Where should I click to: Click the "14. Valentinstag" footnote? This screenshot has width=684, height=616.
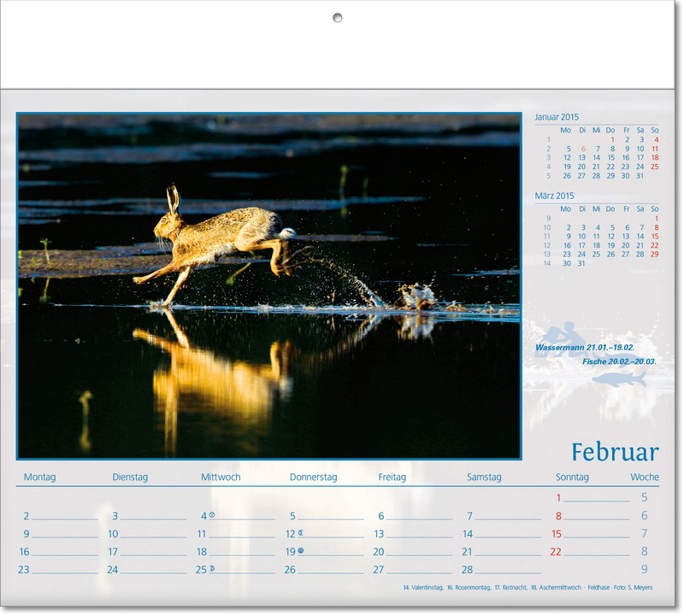click(423, 588)
